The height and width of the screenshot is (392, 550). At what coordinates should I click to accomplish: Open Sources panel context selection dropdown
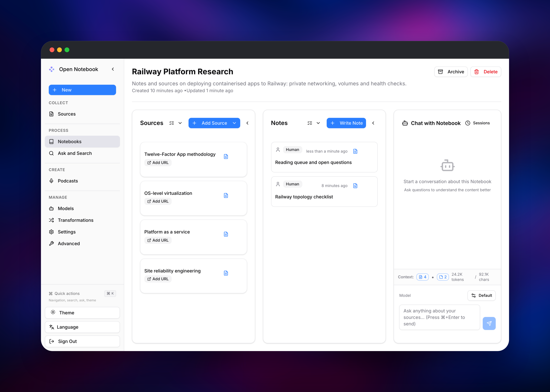pos(176,123)
